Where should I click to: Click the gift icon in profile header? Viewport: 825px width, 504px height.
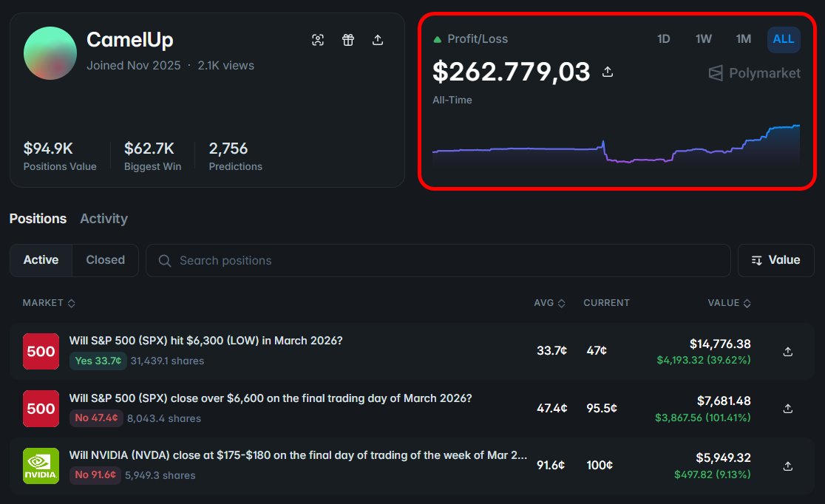[x=347, y=40]
